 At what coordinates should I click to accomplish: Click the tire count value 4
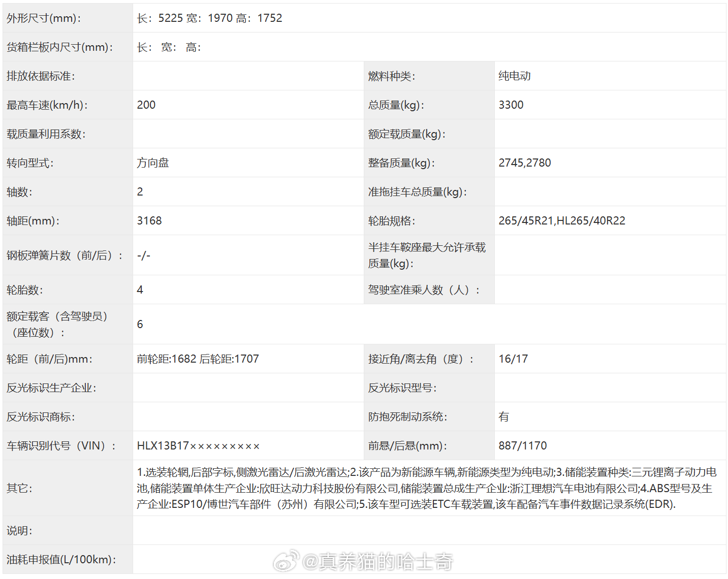click(x=140, y=290)
